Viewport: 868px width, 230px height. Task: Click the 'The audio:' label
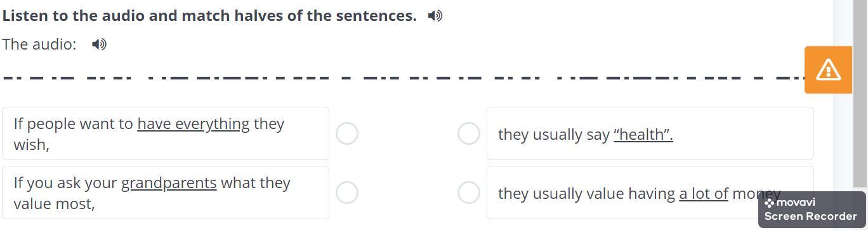[x=39, y=44]
